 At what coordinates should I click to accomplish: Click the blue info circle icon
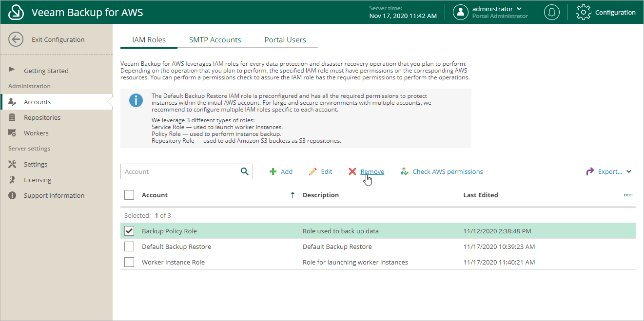point(136,101)
